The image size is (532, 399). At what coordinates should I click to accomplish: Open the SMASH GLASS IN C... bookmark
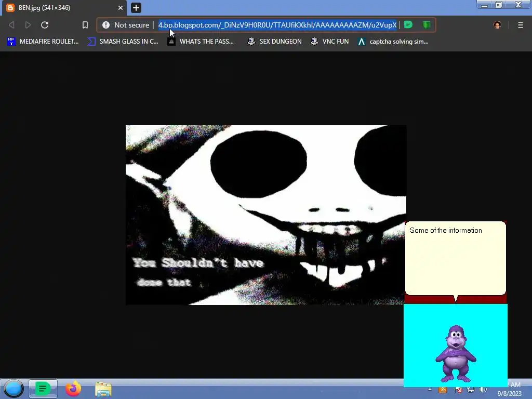123,42
